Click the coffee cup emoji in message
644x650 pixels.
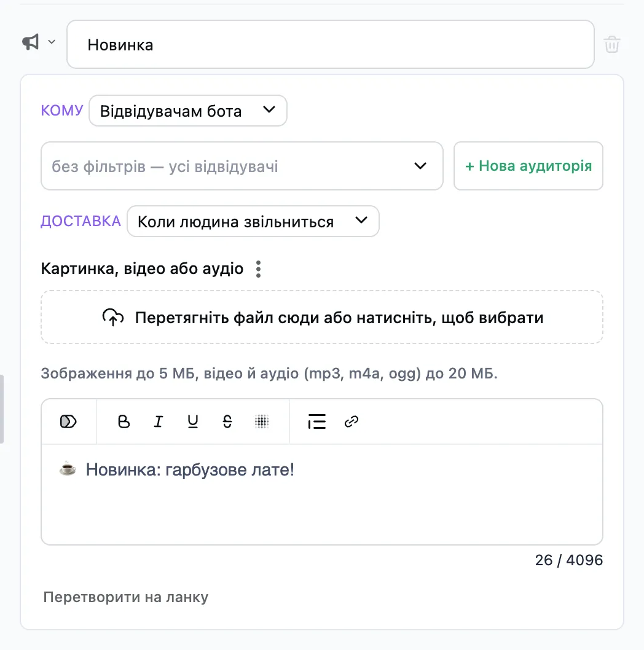pyautogui.click(x=68, y=469)
